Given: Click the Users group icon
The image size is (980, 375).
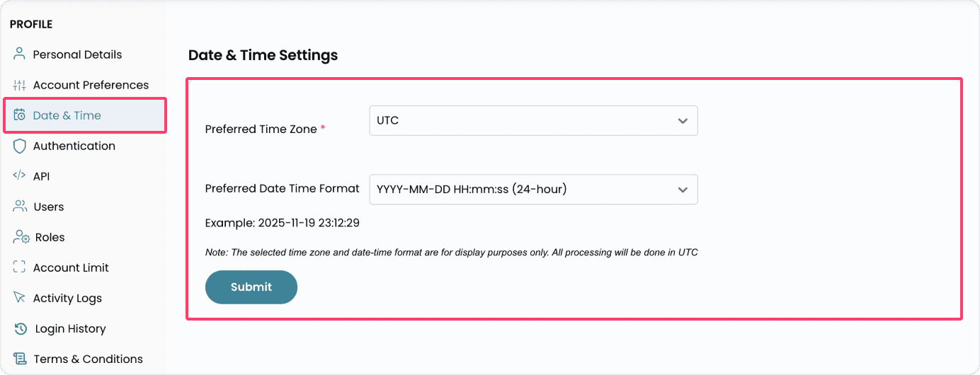Looking at the screenshot, I should pos(19,207).
